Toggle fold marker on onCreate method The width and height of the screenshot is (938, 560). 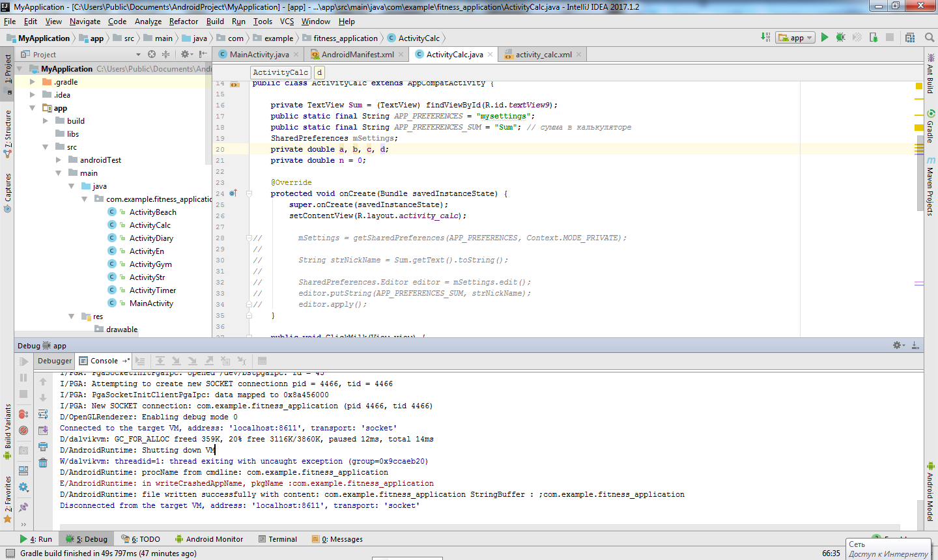tap(249, 193)
